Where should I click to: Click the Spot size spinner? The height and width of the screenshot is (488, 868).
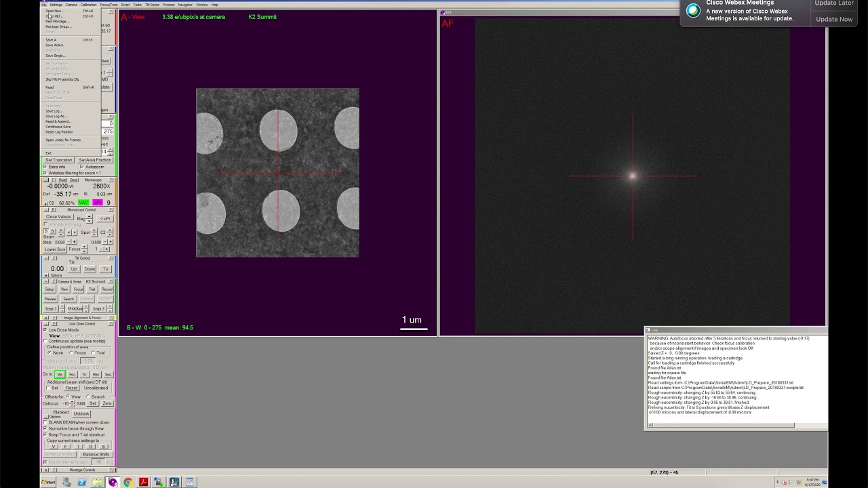94,232
